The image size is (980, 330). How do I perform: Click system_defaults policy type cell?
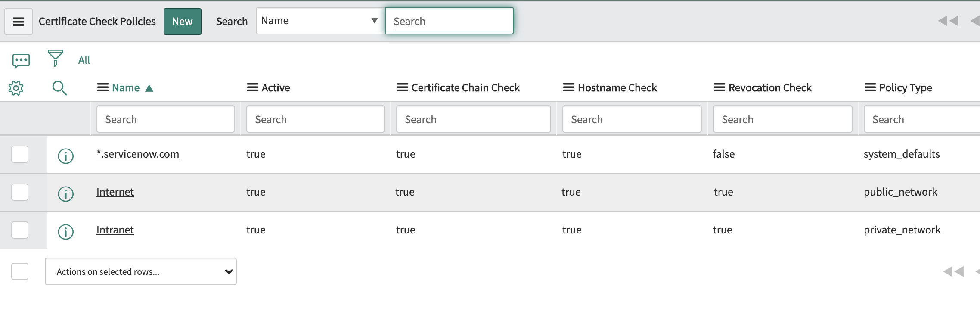pos(902,154)
